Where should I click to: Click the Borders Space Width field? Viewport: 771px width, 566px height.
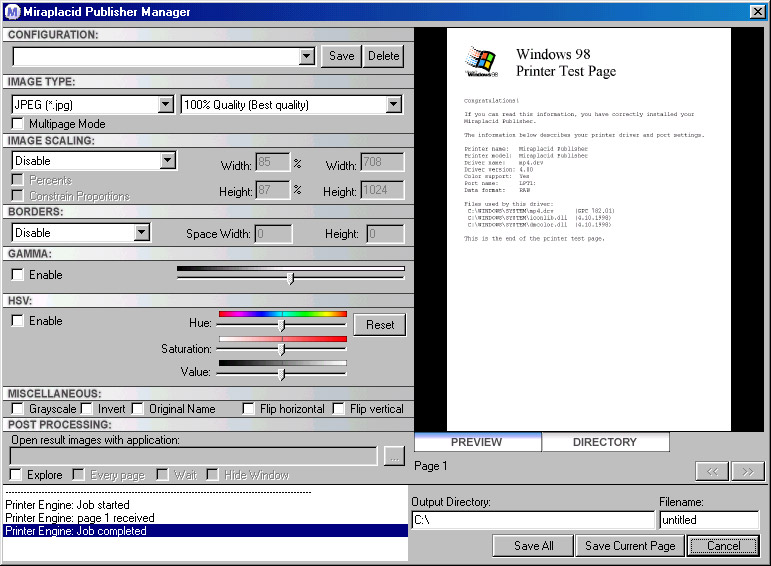(x=273, y=234)
